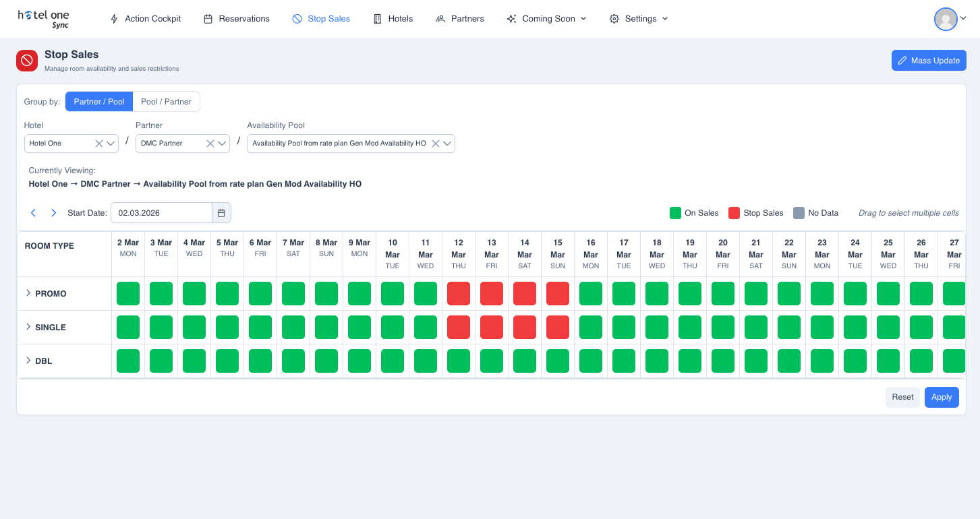Navigate to the Stop Sales tab
This screenshot has width=980, height=519.
click(x=328, y=18)
